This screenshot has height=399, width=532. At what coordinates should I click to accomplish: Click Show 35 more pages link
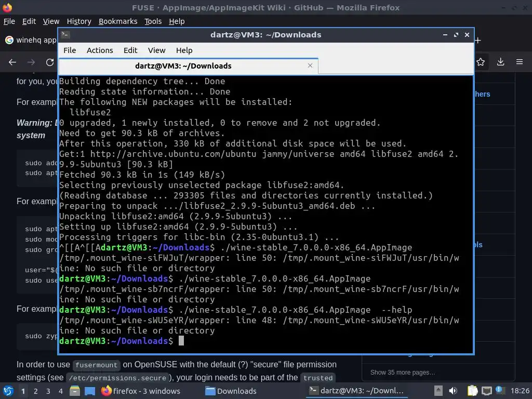(403, 372)
